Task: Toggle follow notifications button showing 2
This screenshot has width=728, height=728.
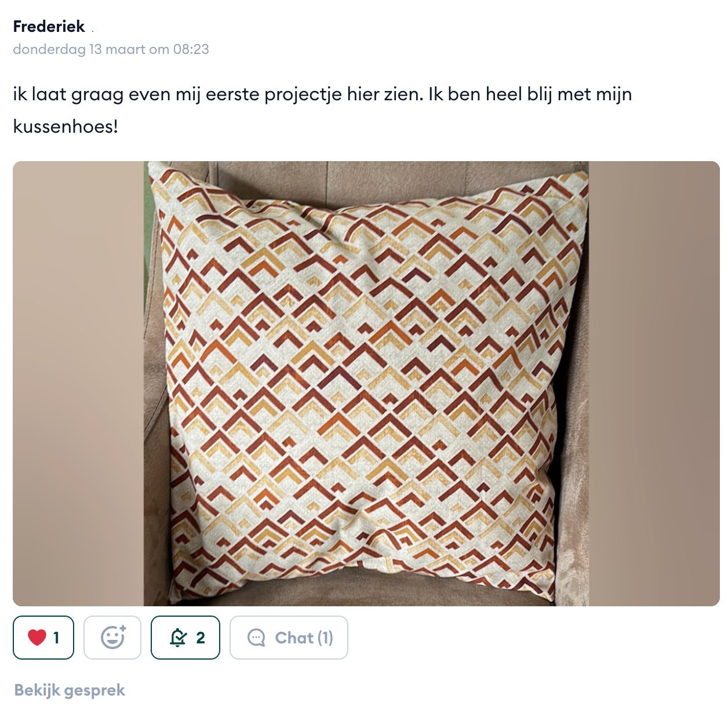Action: [x=185, y=638]
